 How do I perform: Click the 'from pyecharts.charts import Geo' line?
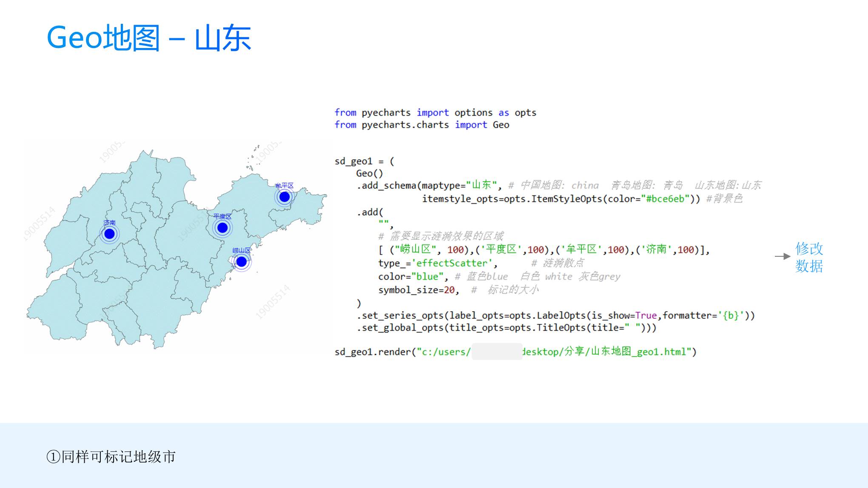point(421,125)
